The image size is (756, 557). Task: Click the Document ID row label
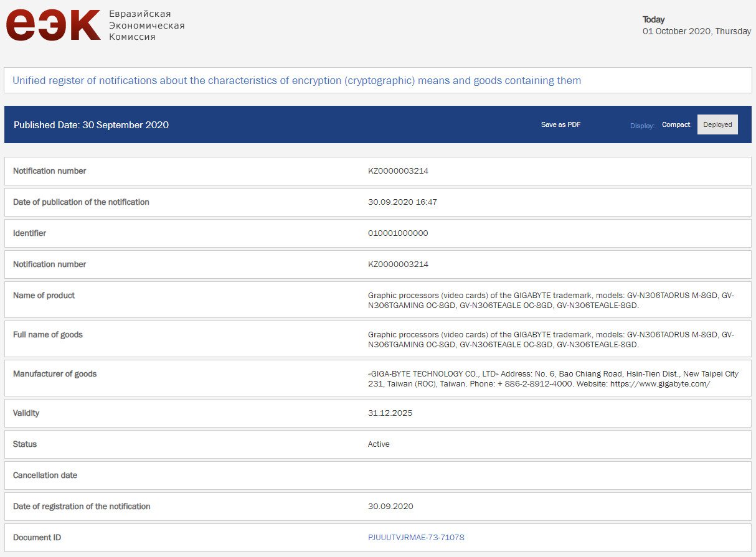[x=37, y=537]
